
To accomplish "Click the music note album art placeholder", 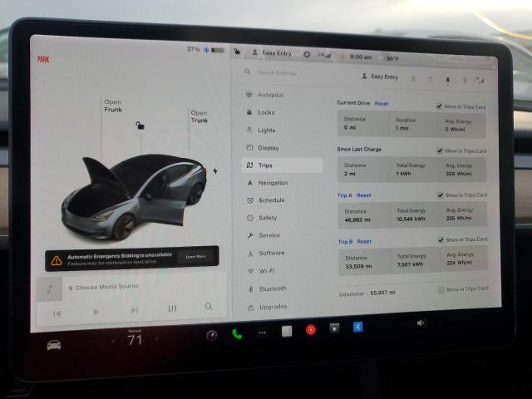I will pyautogui.click(x=50, y=289).
